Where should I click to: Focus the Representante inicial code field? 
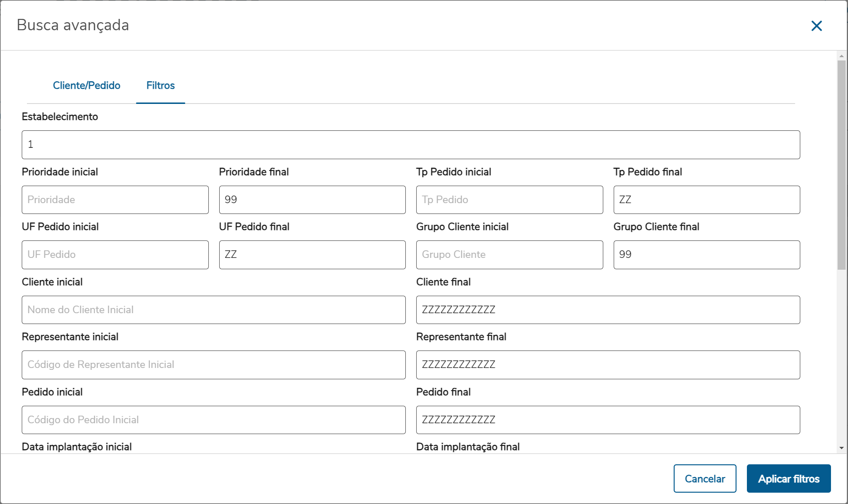[214, 365]
